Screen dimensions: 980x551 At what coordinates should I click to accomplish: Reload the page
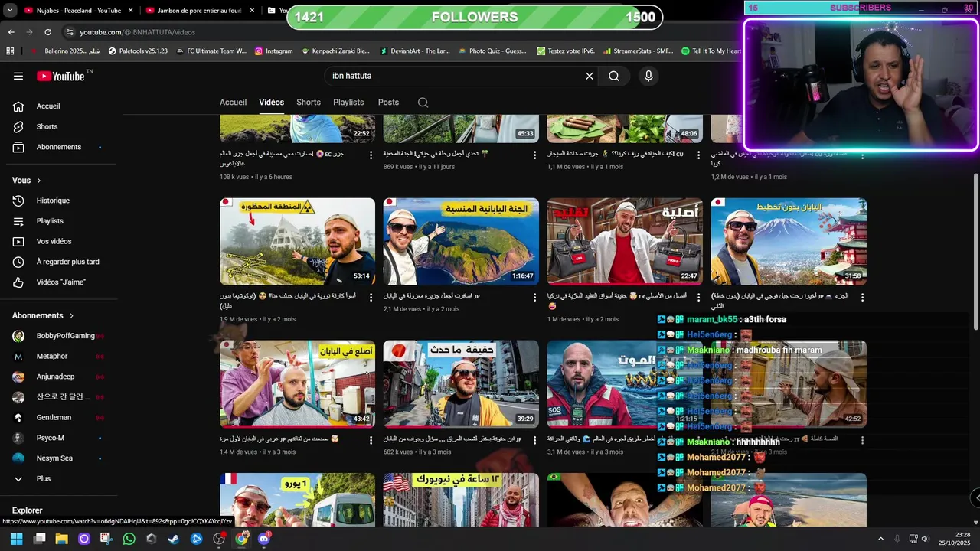pos(47,32)
